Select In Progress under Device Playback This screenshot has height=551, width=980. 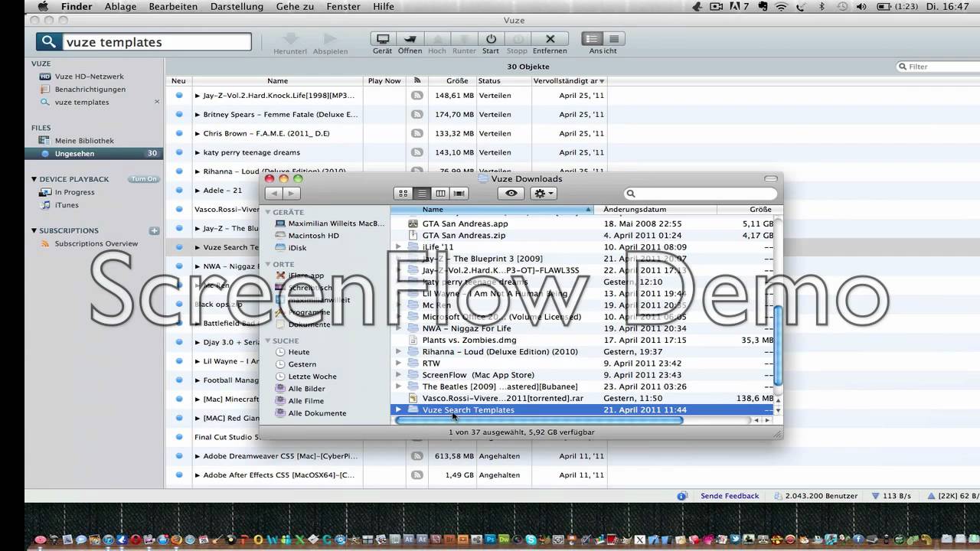tap(74, 192)
